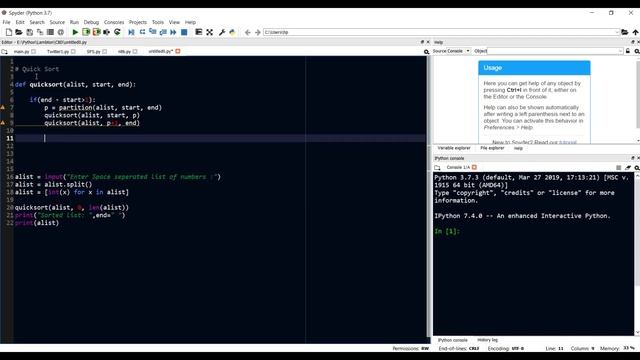Go back to previous cursor position
The image size is (640, 360).
247,32
